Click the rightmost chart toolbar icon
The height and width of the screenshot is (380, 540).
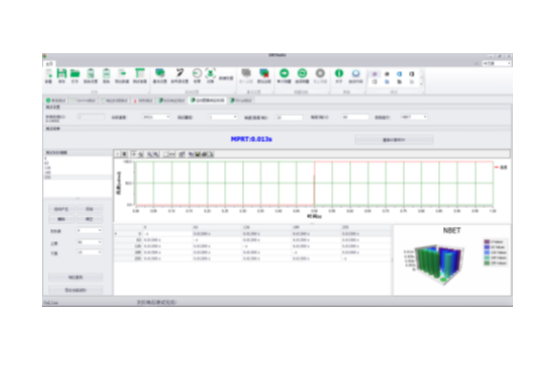click(x=210, y=154)
